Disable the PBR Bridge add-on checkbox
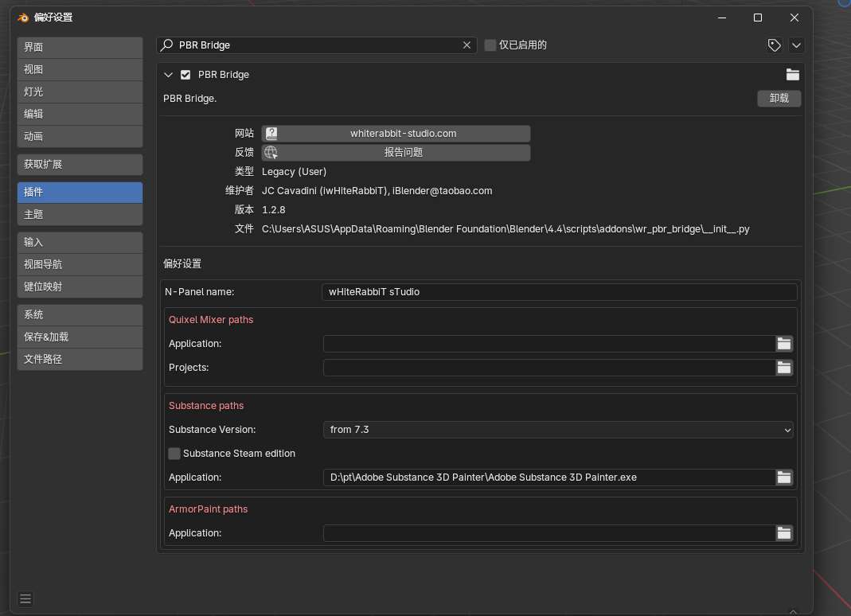 pos(185,74)
